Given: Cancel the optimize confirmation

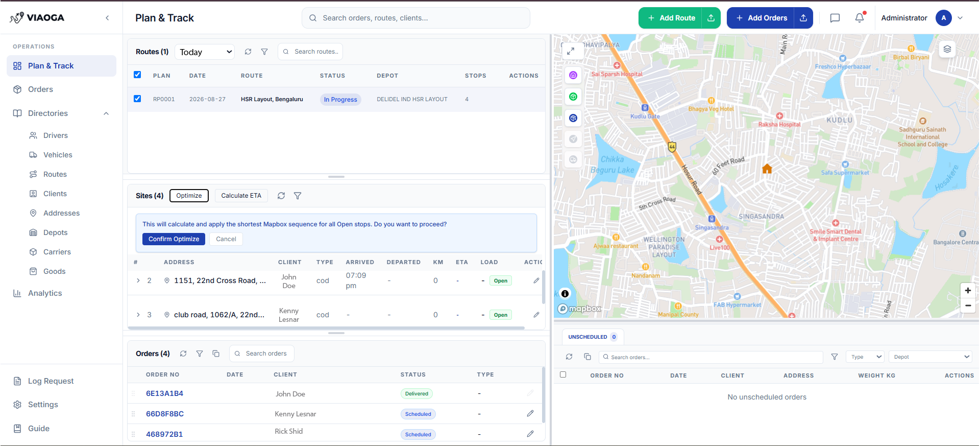Looking at the screenshot, I should [226, 239].
